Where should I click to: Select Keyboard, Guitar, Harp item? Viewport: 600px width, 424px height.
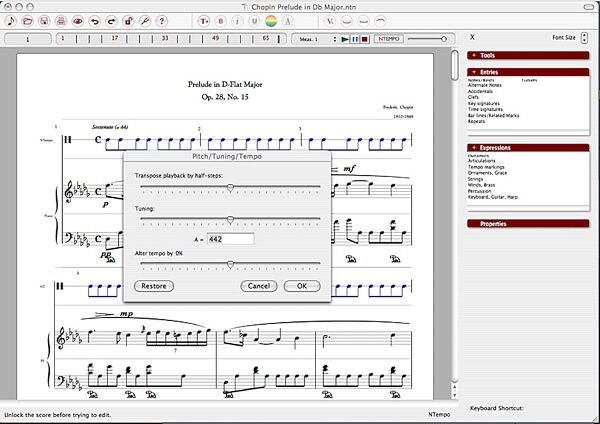(492, 197)
